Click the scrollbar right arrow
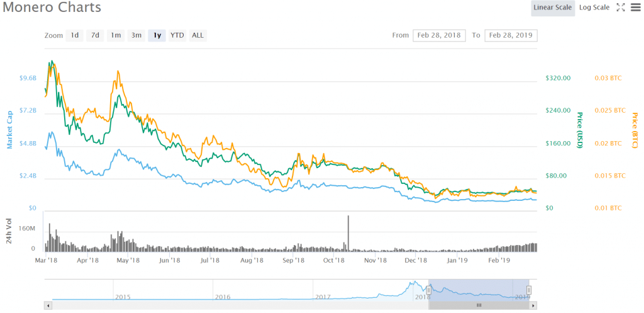This screenshot has height=313, width=644. (x=533, y=305)
